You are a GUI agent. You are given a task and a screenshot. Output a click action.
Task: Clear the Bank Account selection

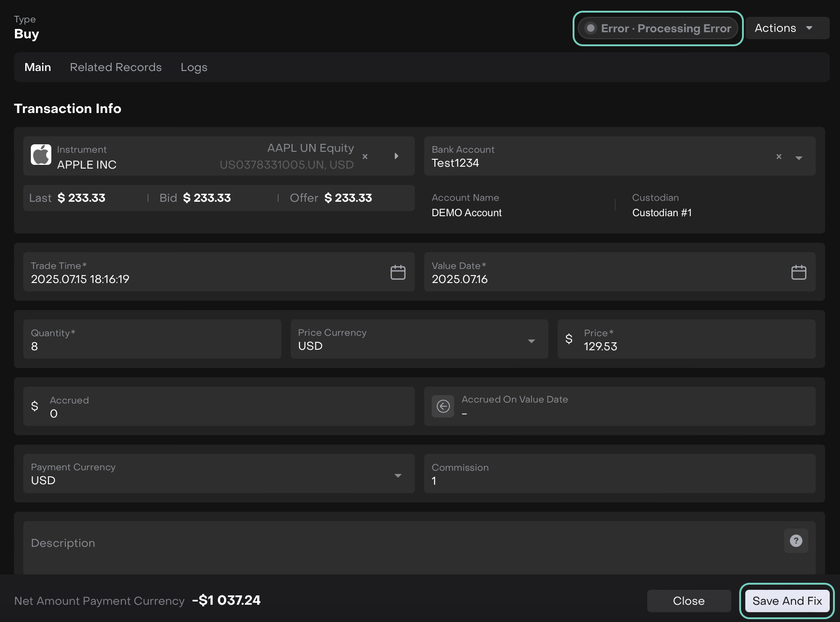(779, 156)
